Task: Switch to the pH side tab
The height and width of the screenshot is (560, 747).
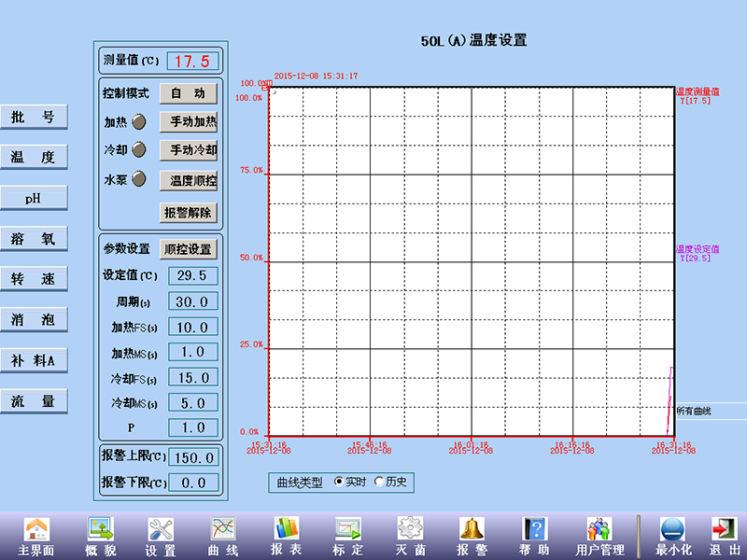Action: pyautogui.click(x=34, y=198)
